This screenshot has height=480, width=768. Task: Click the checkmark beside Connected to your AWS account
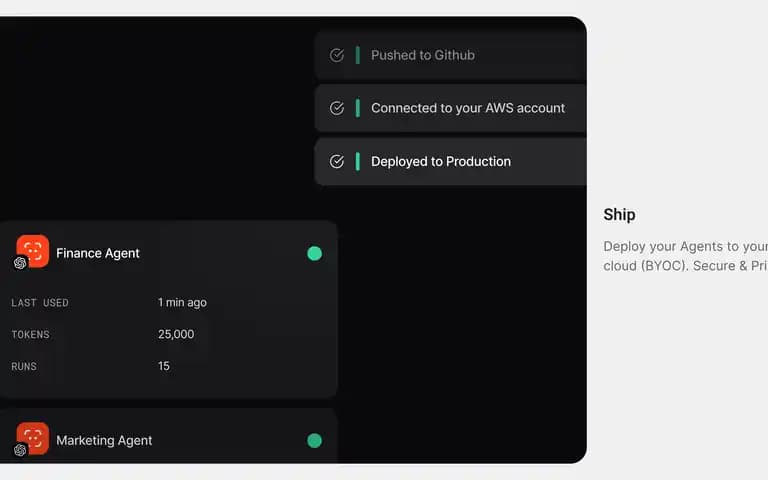tap(336, 108)
